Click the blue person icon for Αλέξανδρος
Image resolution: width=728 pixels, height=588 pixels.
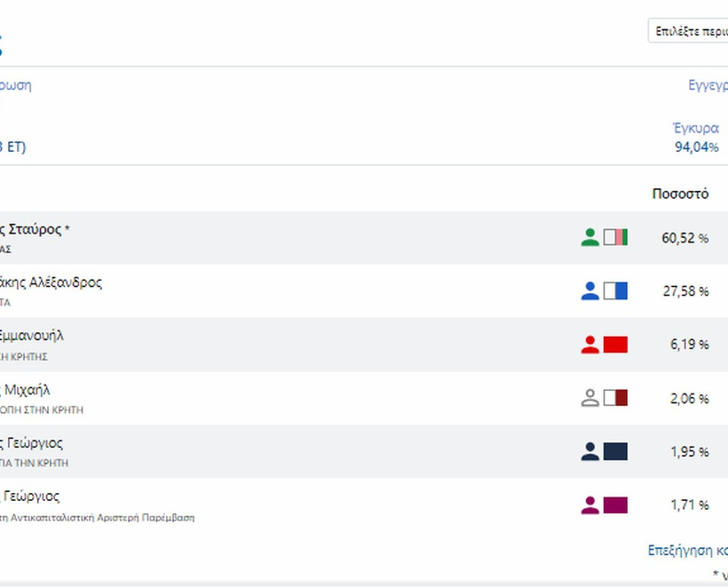(x=590, y=290)
